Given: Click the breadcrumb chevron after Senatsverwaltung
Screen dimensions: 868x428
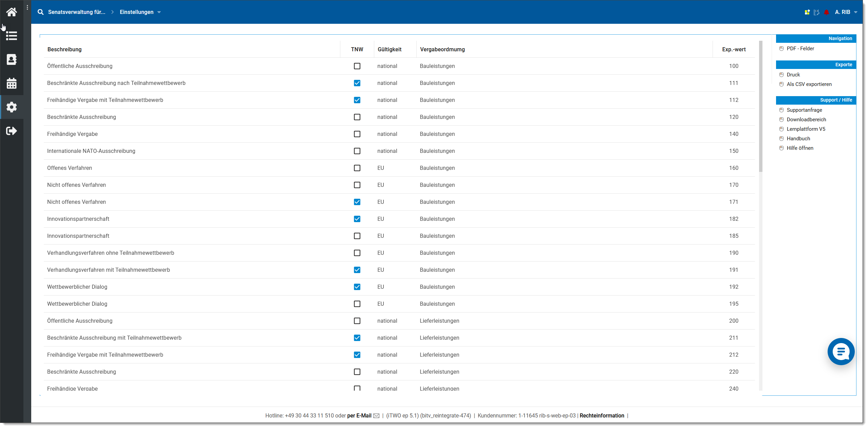Looking at the screenshot, I should (112, 12).
